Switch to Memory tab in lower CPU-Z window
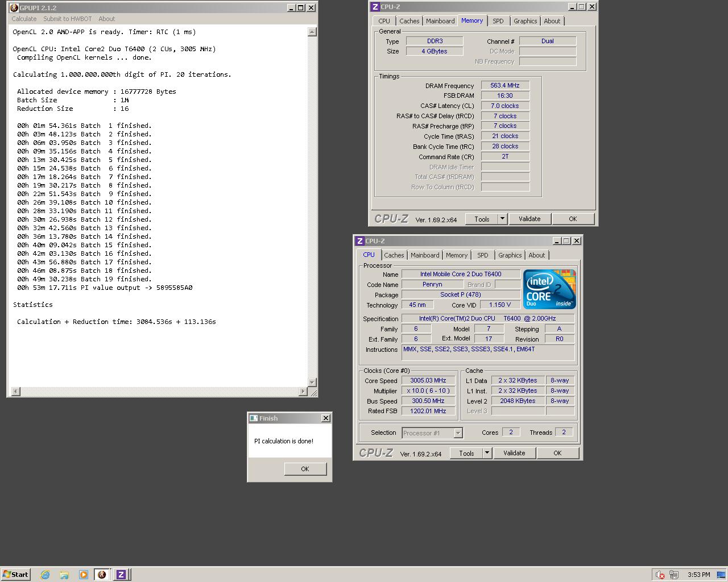 click(x=456, y=255)
